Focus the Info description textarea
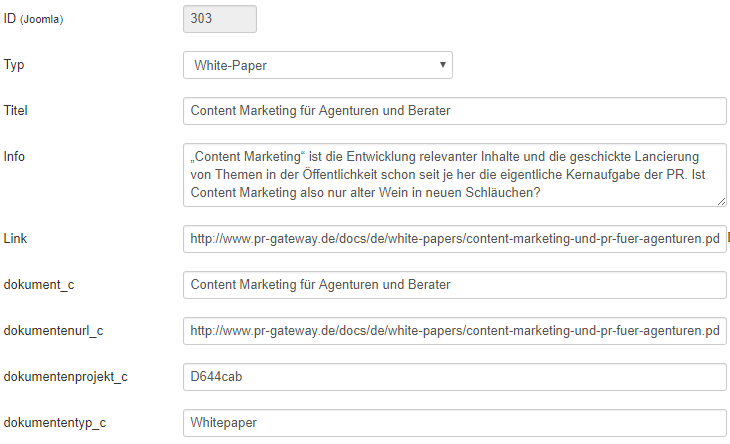Screen dimensions: 730x444 [x=454, y=175]
